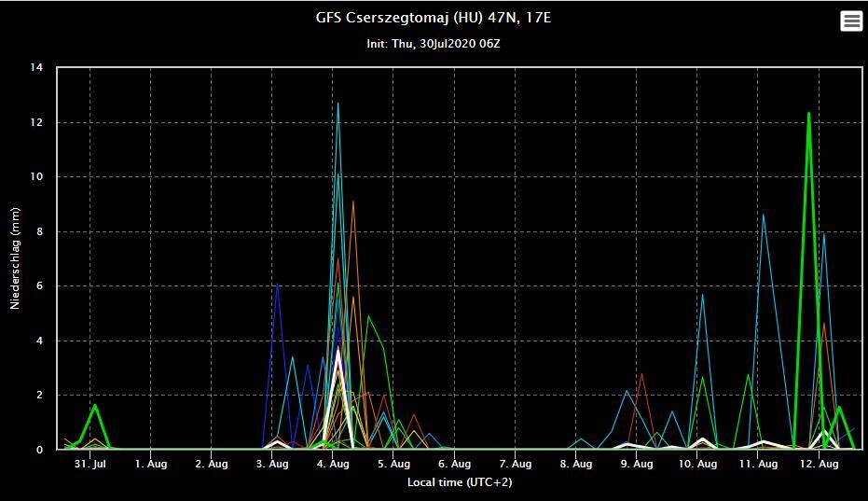
Task: Select the 10. Aug x-axis label
Action: [x=697, y=464]
